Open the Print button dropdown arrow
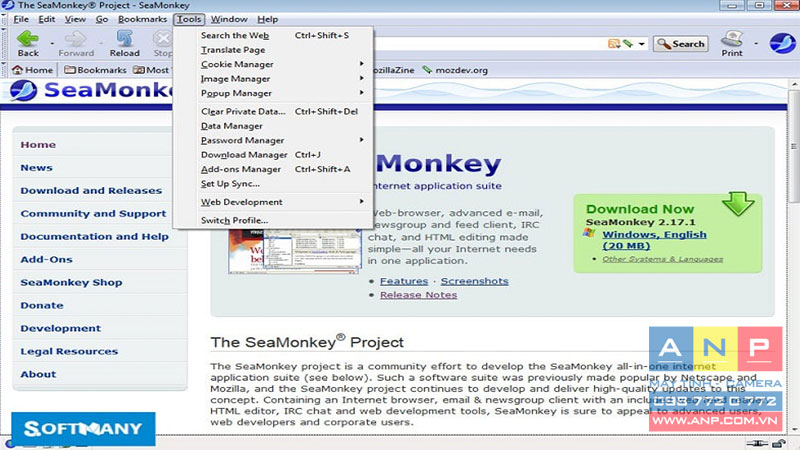800x450 pixels. (x=756, y=44)
